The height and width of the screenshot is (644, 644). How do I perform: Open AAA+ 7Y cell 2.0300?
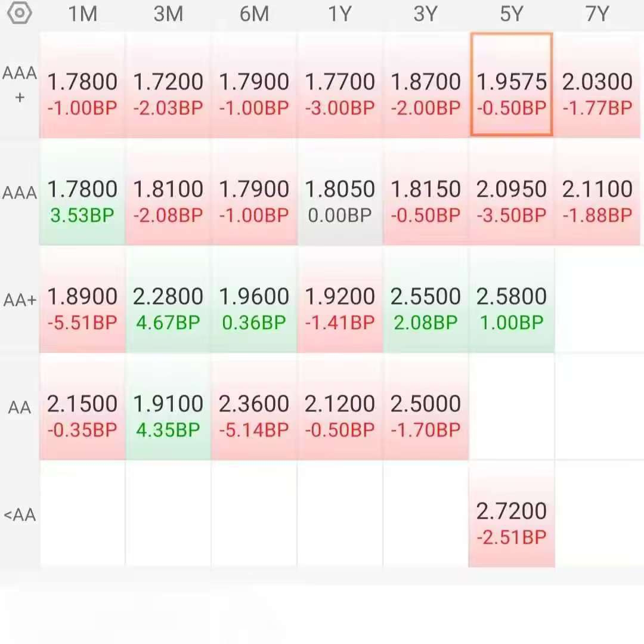pyautogui.click(x=597, y=84)
